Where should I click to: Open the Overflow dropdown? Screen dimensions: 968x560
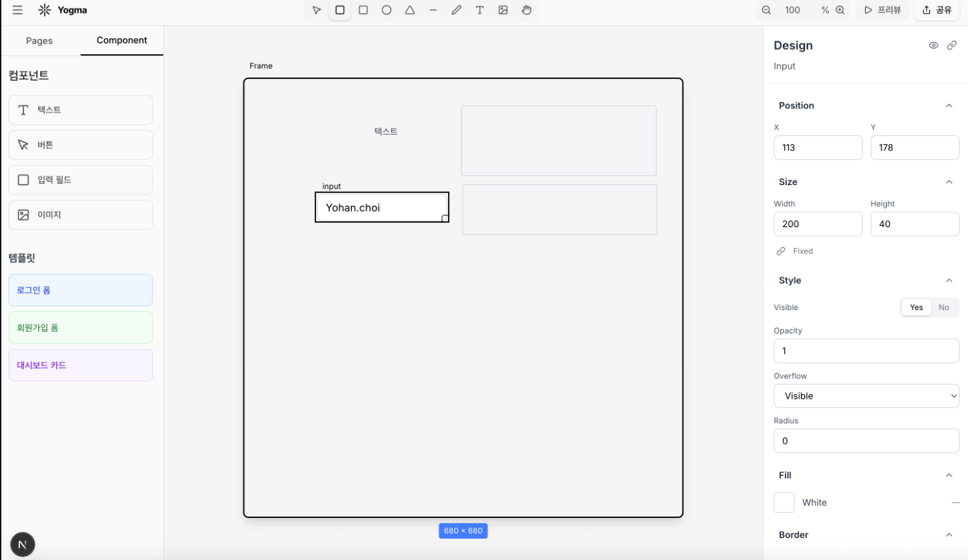coord(866,396)
